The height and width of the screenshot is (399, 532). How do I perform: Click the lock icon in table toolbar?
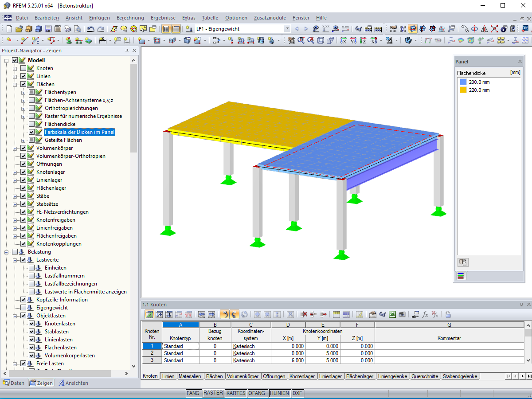[x=448, y=314]
